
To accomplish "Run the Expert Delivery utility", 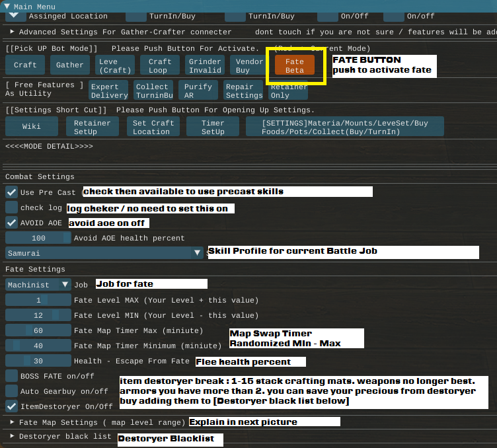I will [x=109, y=91].
